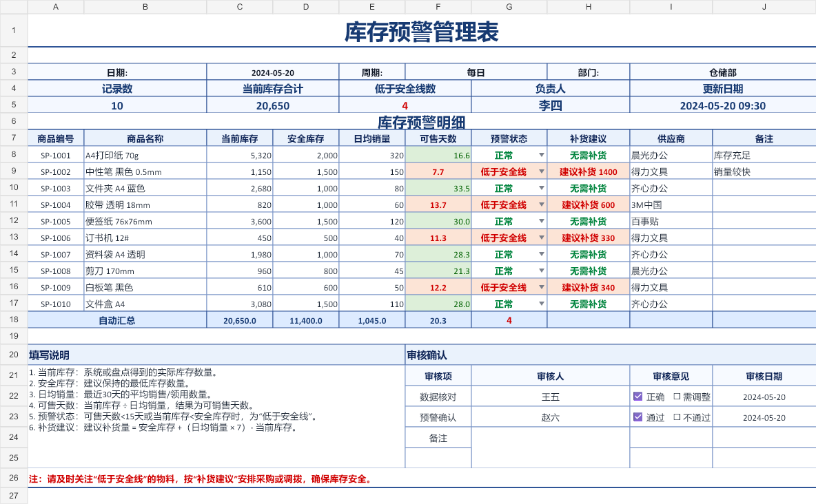
Task: Select daily sales value 320
Action: [371, 155]
